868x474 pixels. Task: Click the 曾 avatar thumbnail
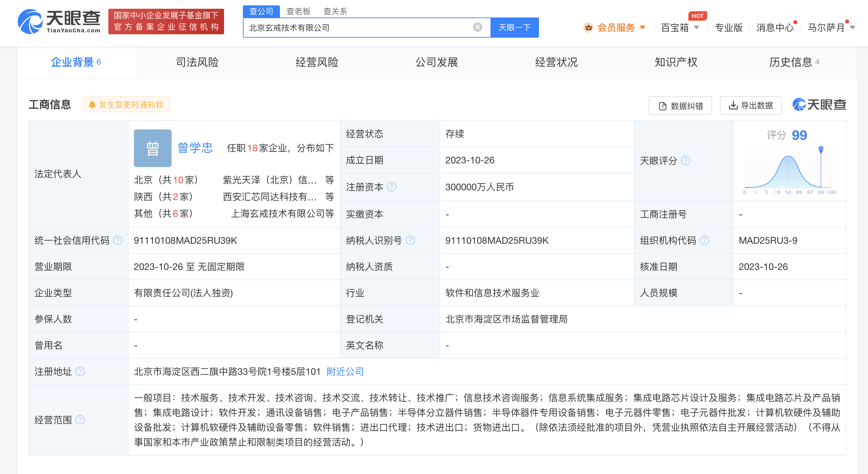(152, 148)
